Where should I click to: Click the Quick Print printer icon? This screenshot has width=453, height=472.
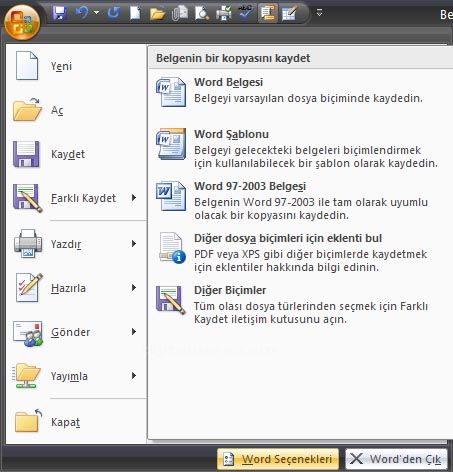[224, 14]
